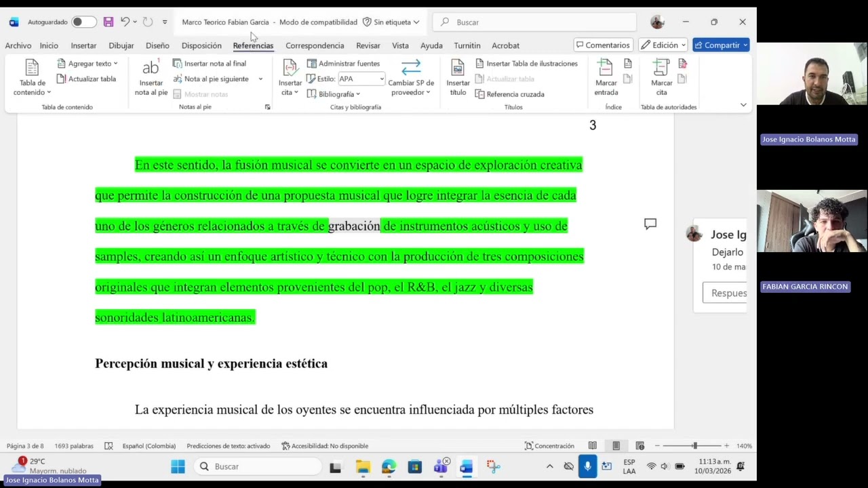Open the Acrobat tab
The image size is (868, 488).
click(x=506, y=45)
